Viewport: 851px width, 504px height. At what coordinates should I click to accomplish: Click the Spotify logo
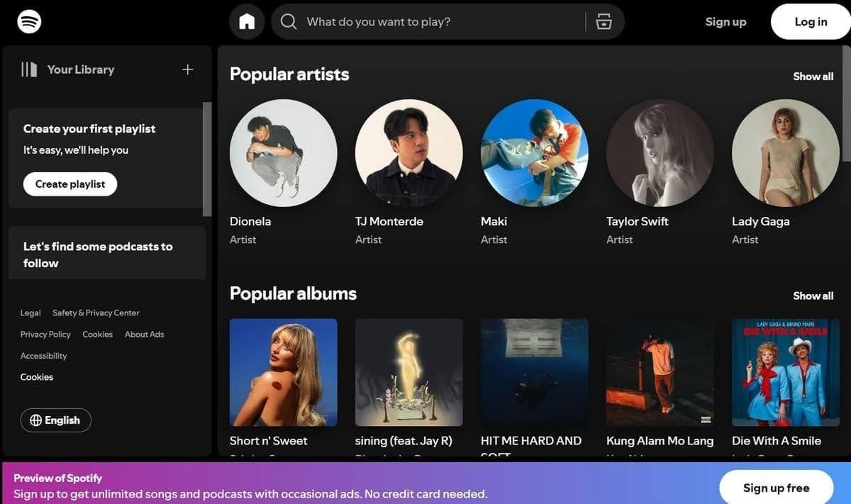point(27,21)
